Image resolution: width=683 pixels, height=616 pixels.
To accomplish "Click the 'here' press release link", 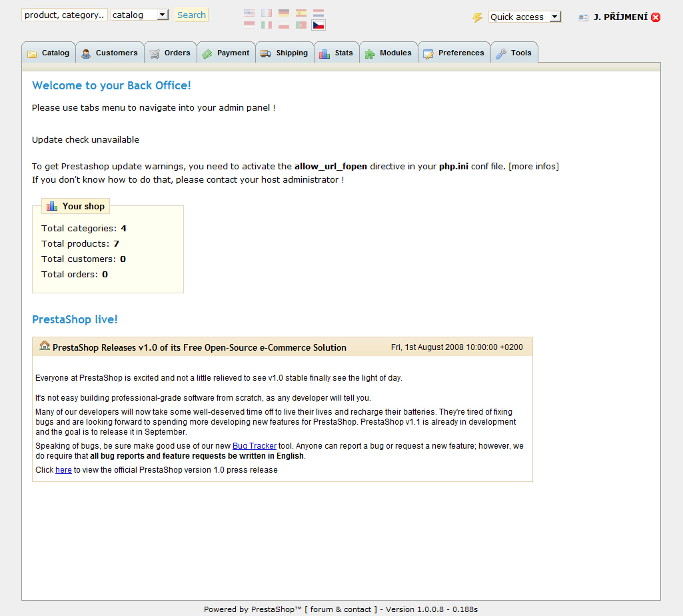I will 63,470.
